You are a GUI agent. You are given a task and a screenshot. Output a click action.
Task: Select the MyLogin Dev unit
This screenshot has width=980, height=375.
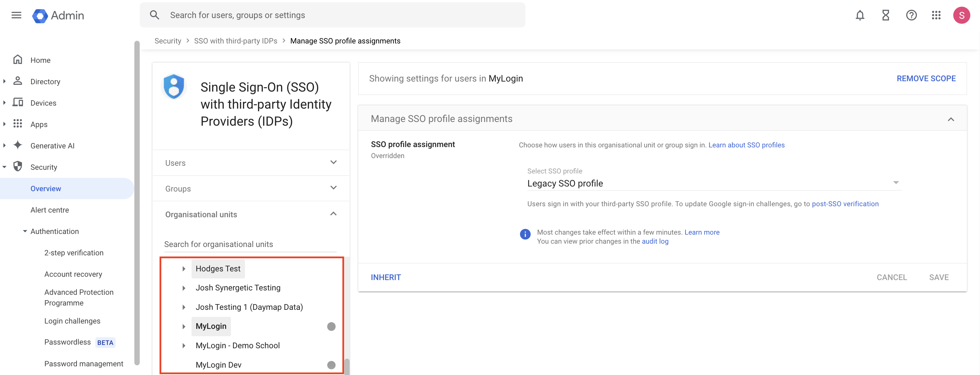point(218,365)
